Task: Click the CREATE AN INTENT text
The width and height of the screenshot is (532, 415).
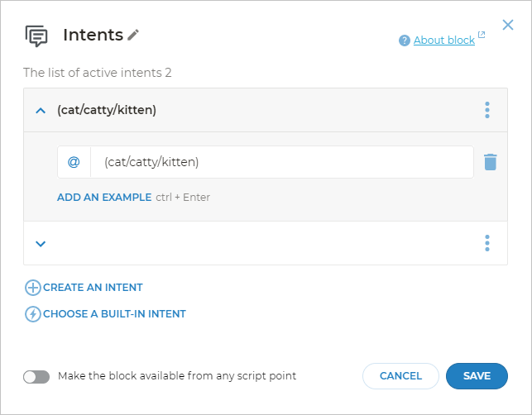Action: 93,288
